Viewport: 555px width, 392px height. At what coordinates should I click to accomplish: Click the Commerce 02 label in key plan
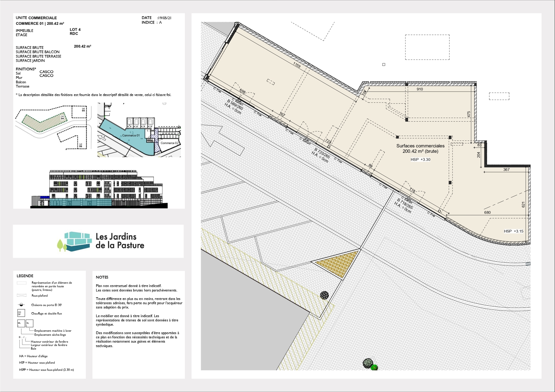pyautogui.click(x=169, y=143)
